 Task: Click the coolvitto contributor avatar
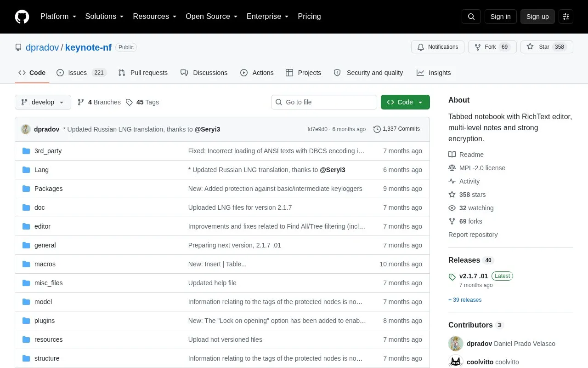click(456, 362)
